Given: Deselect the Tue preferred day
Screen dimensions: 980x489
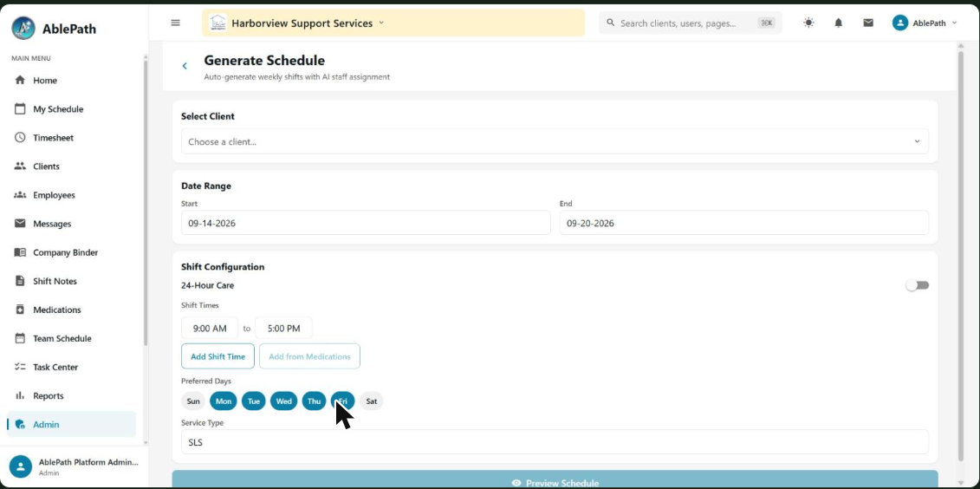Looking at the screenshot, I should pos(254,401).
